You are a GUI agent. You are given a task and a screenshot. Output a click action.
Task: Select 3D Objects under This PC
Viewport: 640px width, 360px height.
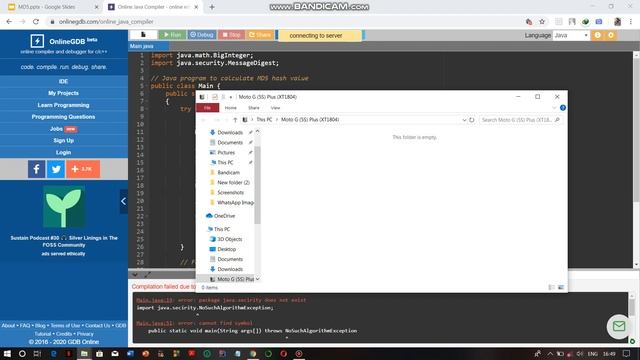pos(229,239)
